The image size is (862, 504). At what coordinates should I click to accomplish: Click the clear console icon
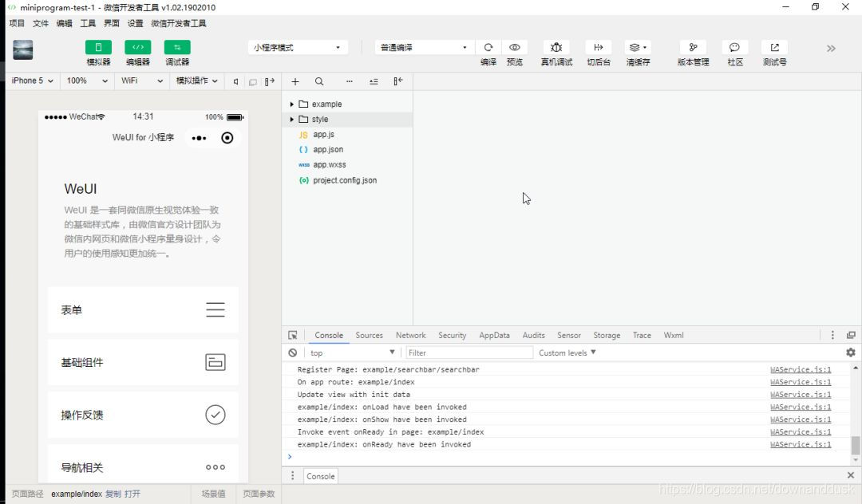pyautogui.click(x=292, y=352)
